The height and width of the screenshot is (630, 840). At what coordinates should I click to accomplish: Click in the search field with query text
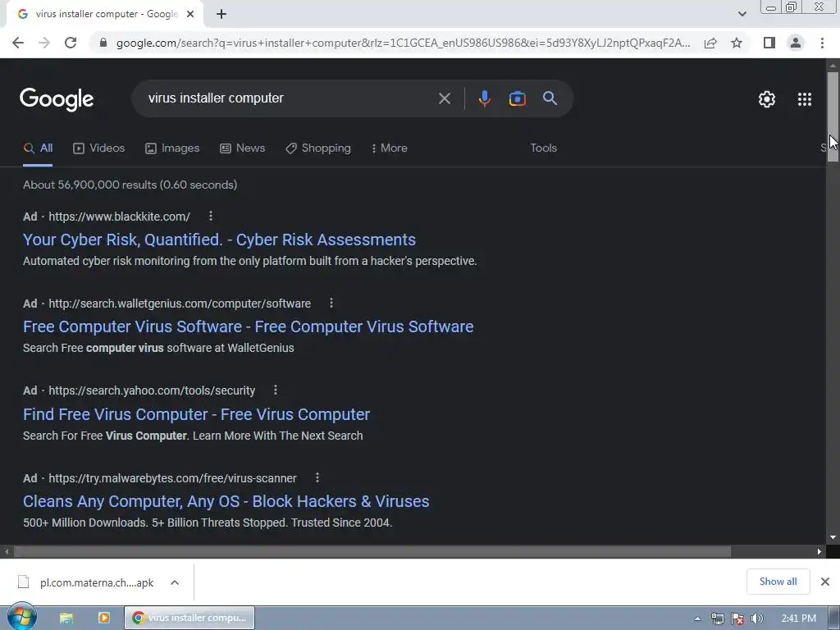[x=290, y=98]
